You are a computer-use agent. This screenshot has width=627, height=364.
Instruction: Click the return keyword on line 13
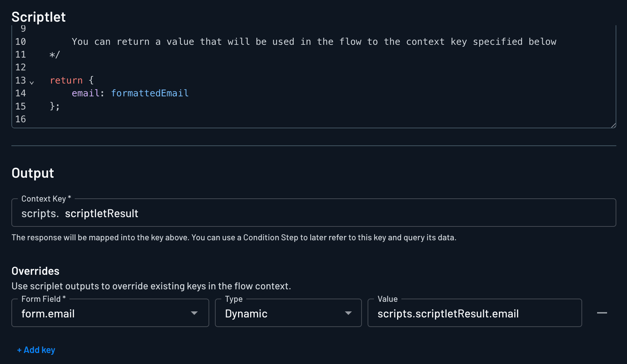pos(66,80)
